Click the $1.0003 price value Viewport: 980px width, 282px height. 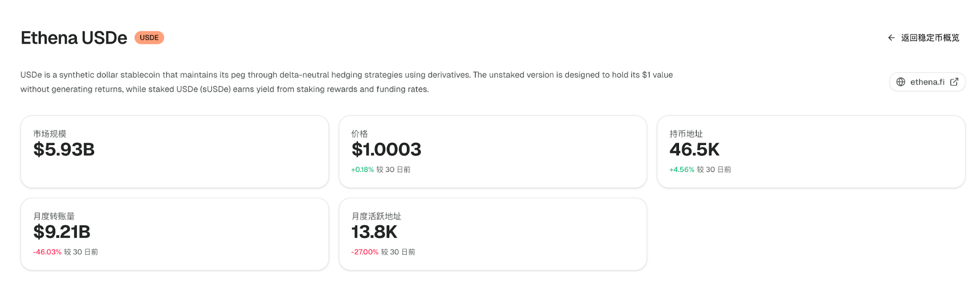pos(386,149)
